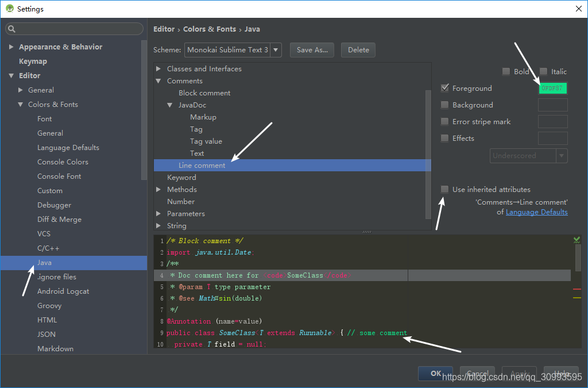
Task: Expand the Methods node
Action: pos(158,190)
